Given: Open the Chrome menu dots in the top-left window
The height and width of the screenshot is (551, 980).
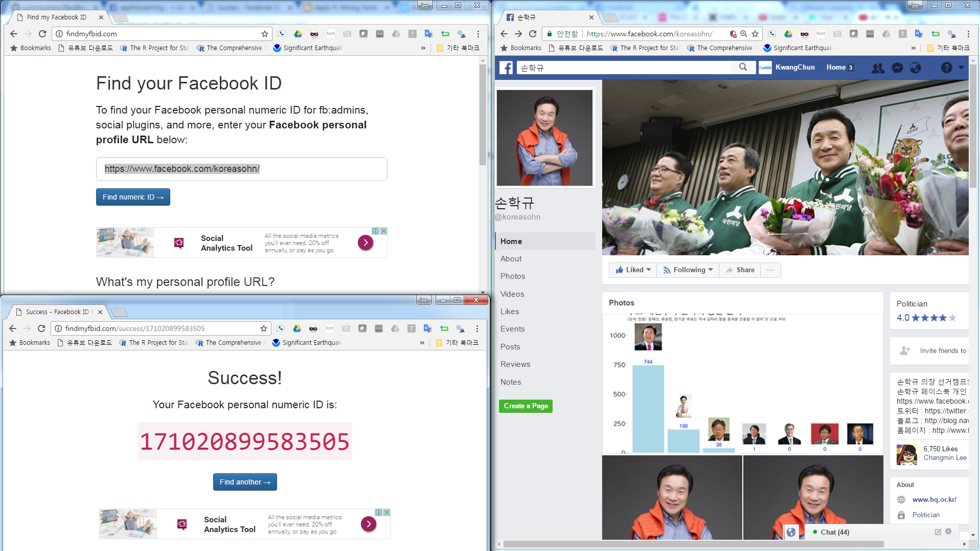Looking at the screenshot, I should pyautogui.click(x=478, y=34).
